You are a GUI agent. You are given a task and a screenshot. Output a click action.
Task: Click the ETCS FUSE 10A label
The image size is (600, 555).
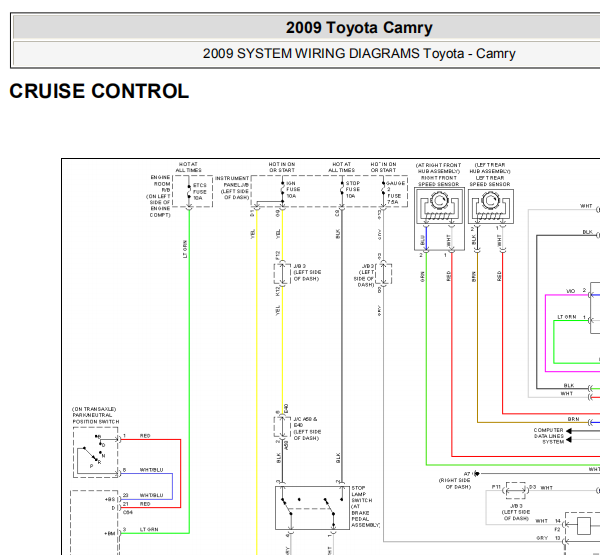200,191
